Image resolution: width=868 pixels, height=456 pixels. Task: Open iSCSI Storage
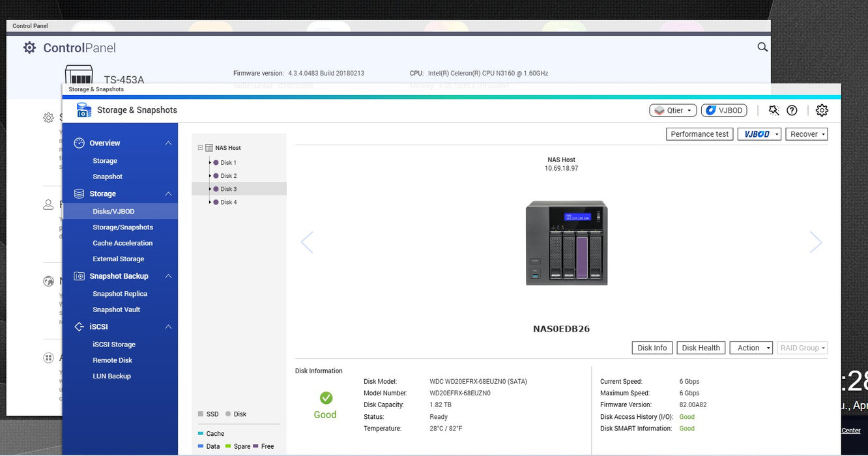(x=114, y=345)
